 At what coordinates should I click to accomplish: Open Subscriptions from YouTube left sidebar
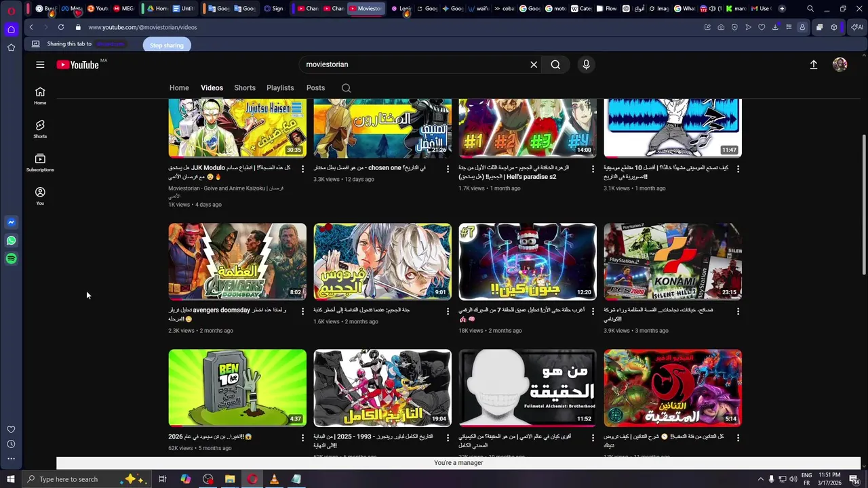pos(40,162)
